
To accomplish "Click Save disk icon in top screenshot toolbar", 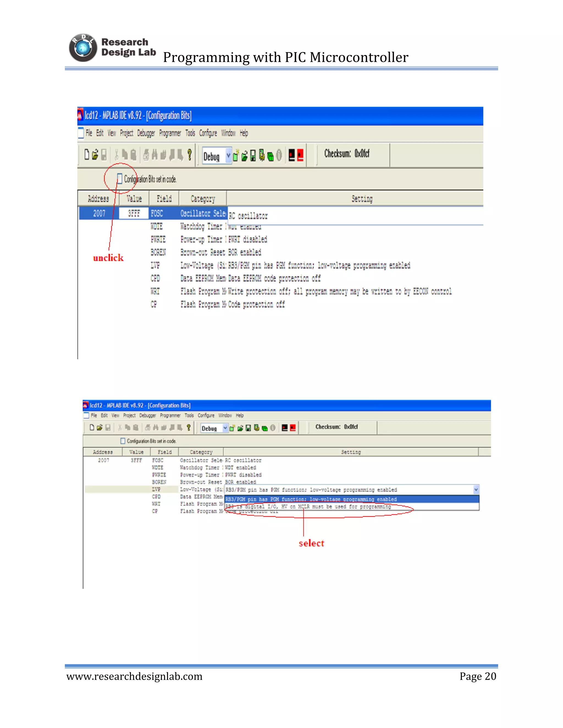I will [x=104, y=155].
